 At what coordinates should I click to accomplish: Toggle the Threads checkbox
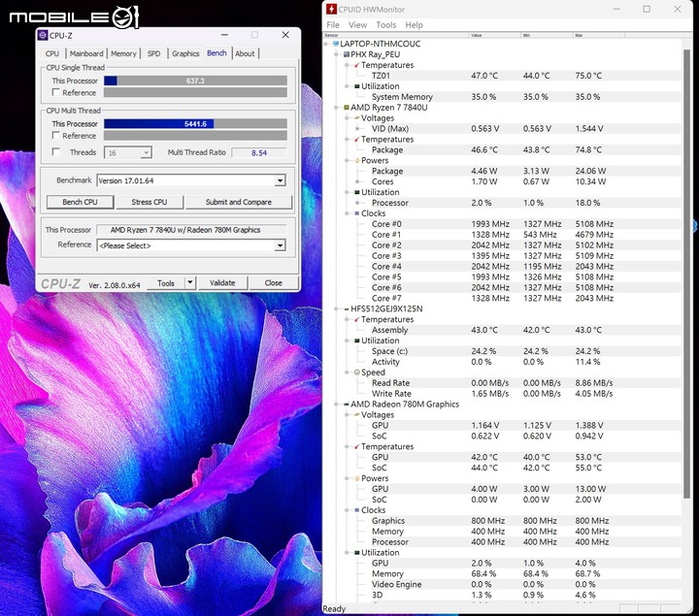coord(55,152)
